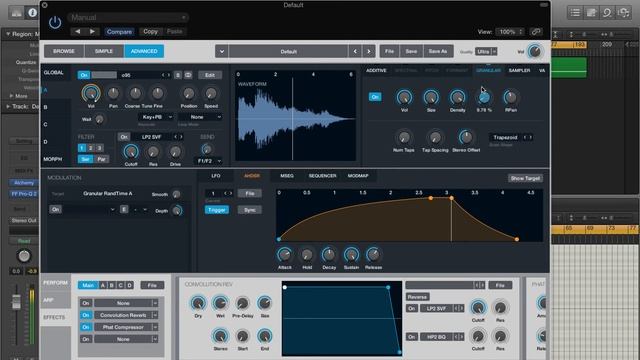The width and height of the screenshot is (640, 360).
Task: Click the modulation Depth knob
Action: pyautogui.click(x=177, y=211)
